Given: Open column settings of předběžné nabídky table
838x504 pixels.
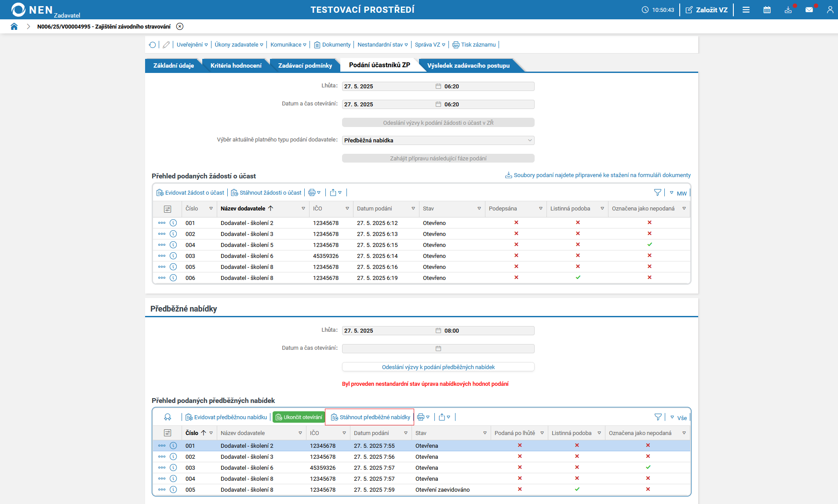Looking at the screenshot, I should pos(167,433).
